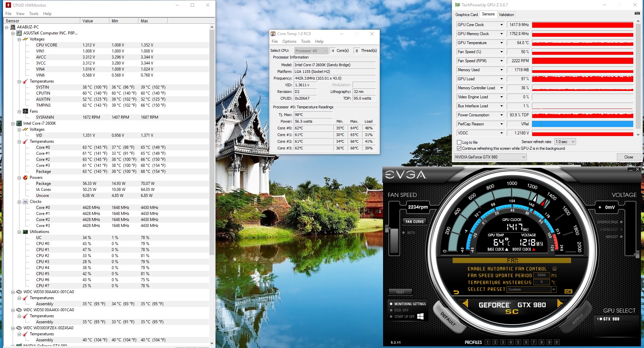Select the Monitoring Settings option
644x348 pixels.
[x=408, y=304]
